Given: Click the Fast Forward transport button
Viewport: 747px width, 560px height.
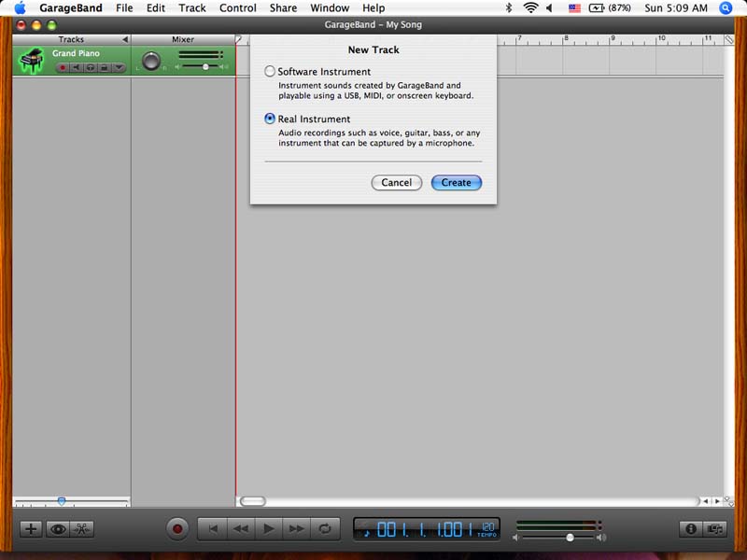Looking at the screenshot, I should 296,529.
